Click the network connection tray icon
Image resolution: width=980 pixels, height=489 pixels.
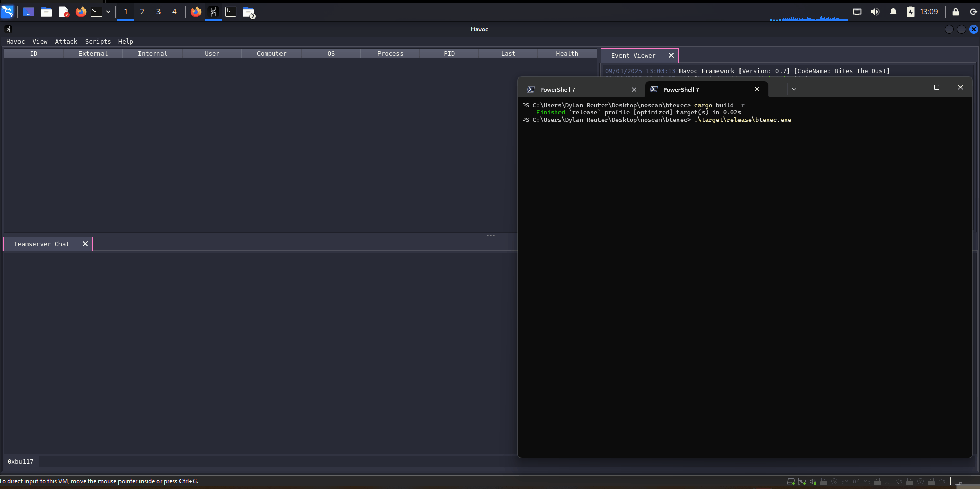click(857, 12)
